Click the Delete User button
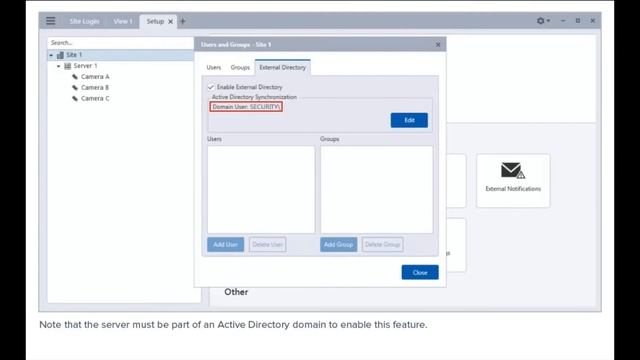 [x=267, y=244]
